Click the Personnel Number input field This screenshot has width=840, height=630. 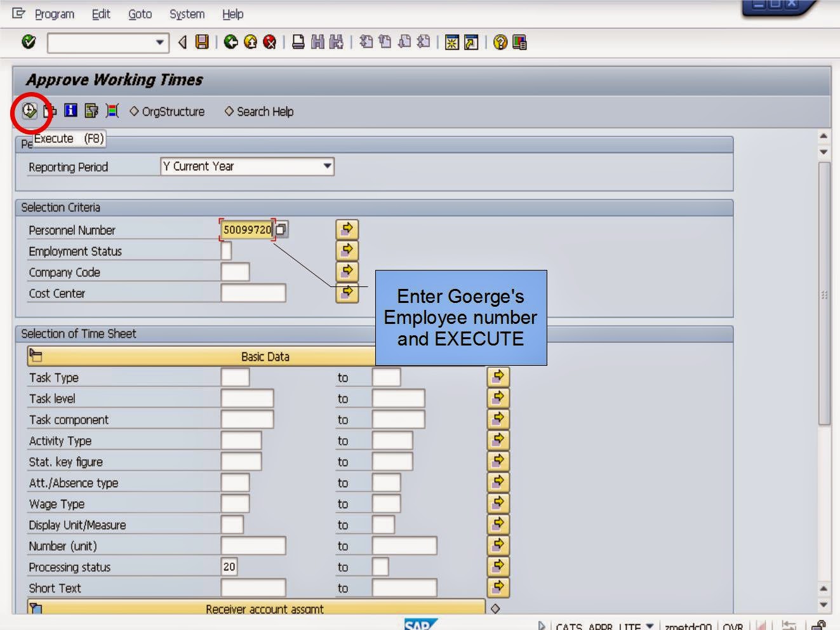coord(247,229)
